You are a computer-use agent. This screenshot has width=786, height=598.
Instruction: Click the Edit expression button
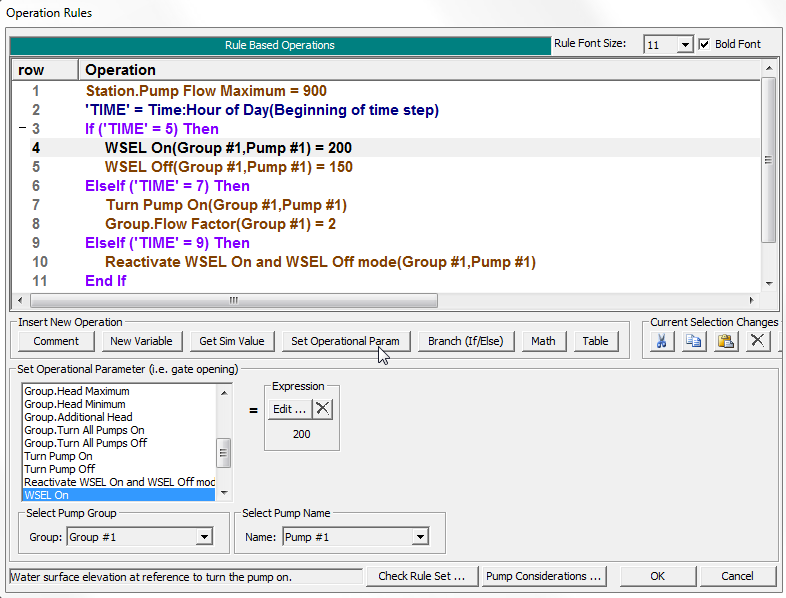point(290,409)
